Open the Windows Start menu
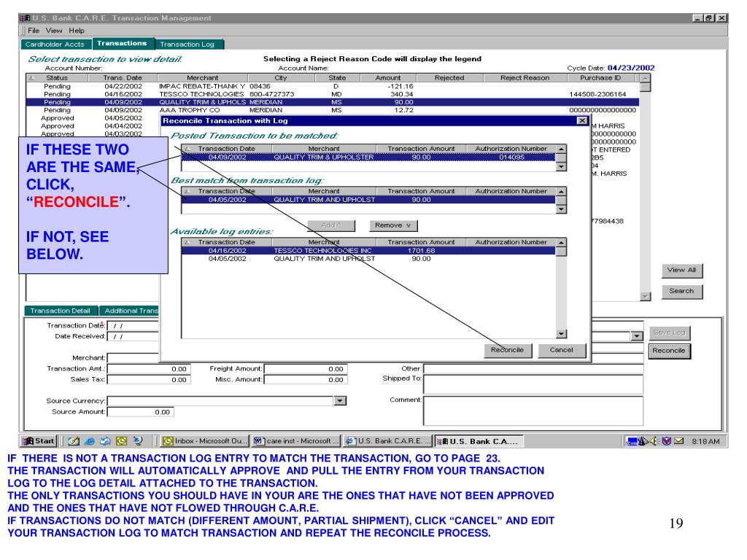The width and height of the screenshot is (747, 560). [x=39, y=441]
